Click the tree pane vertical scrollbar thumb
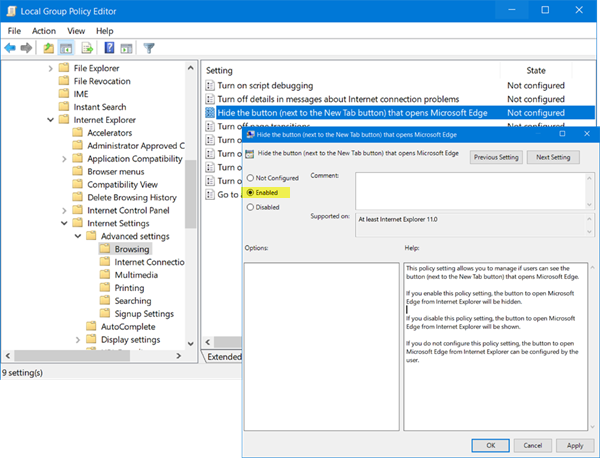Image resolution: width=600 pixels, height=458 pixels. 190,194
